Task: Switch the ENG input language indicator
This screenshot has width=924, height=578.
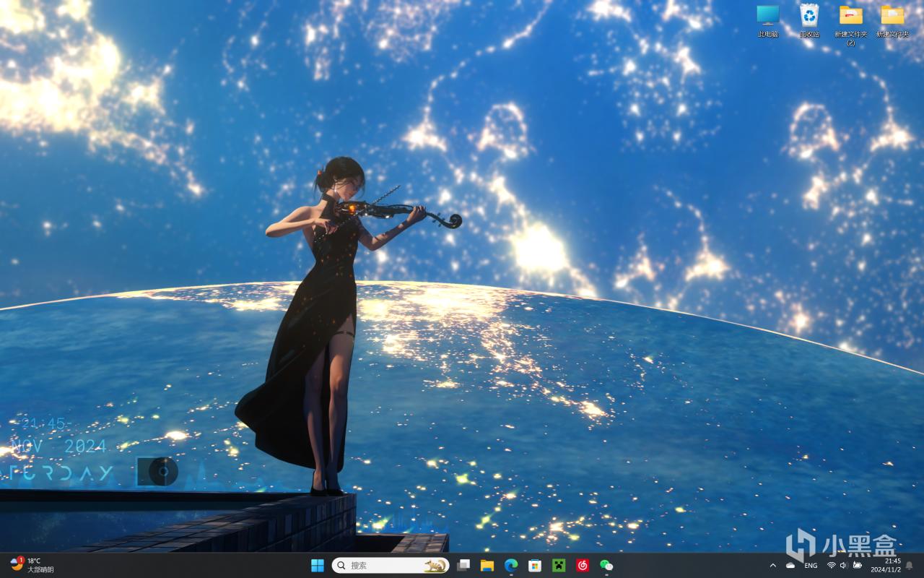Action: click(811, 565)
